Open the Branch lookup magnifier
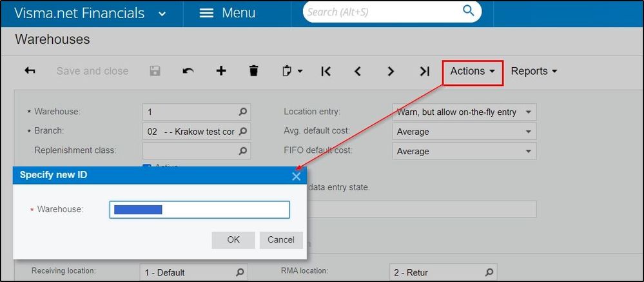644x282 pixels. click(243, 132)
